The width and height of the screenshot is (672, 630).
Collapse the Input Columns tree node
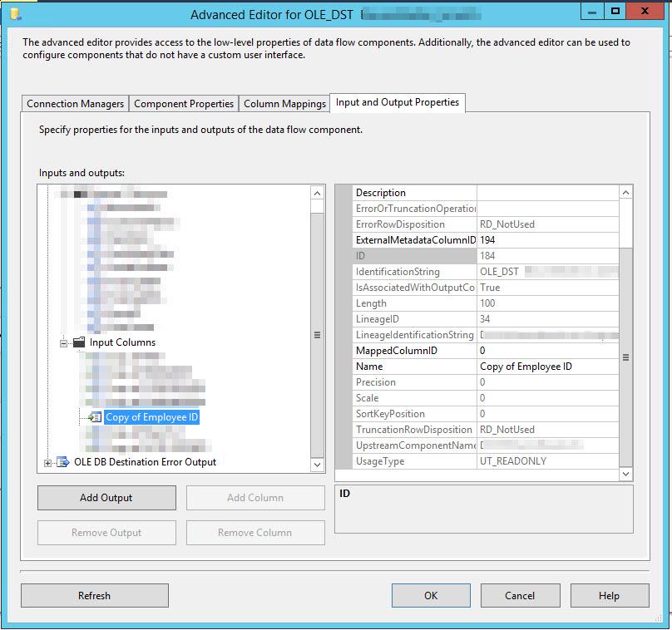(x=63, y=343)
